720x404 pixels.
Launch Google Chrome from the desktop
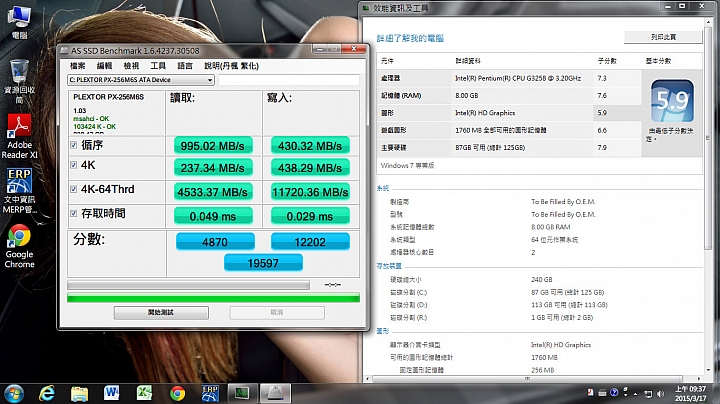[x=19, y=246]
